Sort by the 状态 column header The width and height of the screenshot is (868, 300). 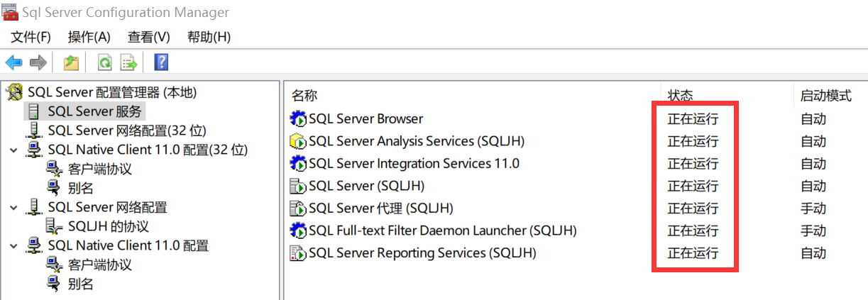point(681,95)
